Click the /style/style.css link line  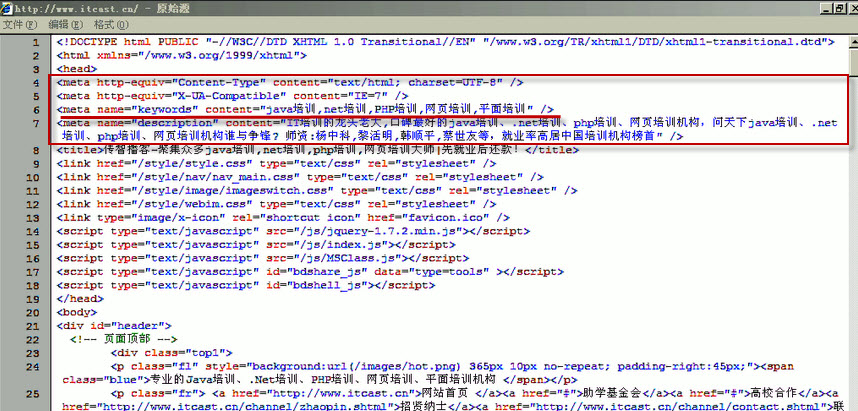pyautogui.click(x=276, y=164)
